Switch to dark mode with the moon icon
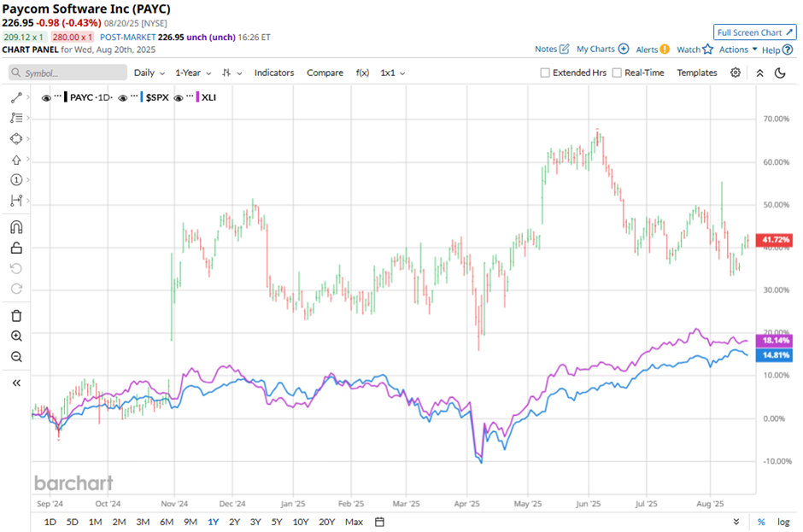Screen dimensions: 803x532 click(780, 73)
